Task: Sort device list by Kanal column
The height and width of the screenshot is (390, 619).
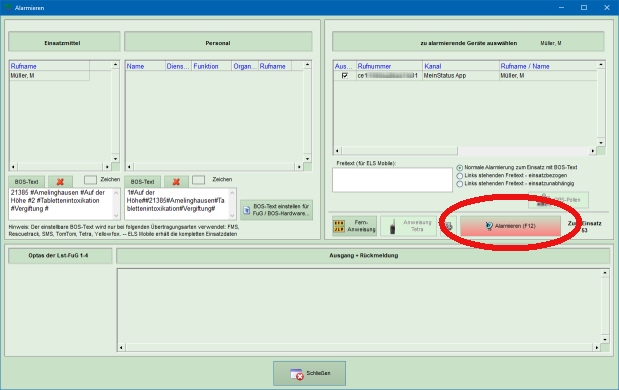Action: click(x=461, y=66)
